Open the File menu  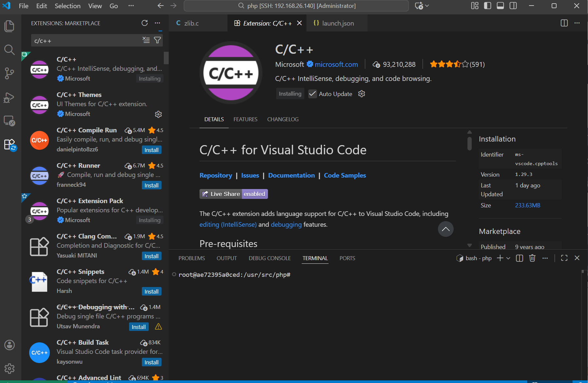[x=24, y=6]
